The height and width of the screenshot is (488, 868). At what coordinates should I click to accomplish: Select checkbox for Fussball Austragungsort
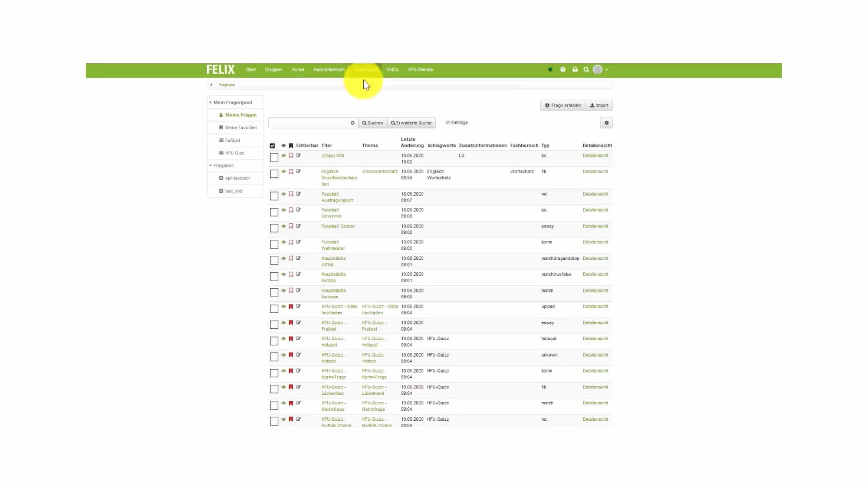274,196
